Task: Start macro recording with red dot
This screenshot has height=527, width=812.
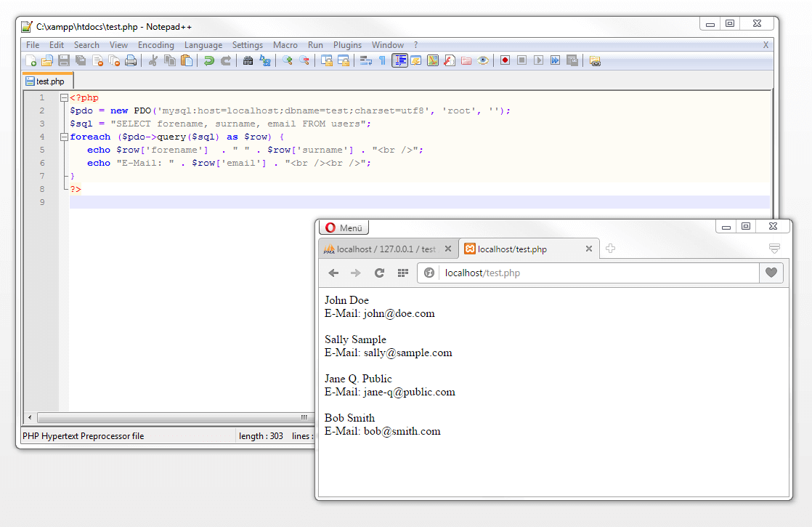Action: (x=505, y=60)
